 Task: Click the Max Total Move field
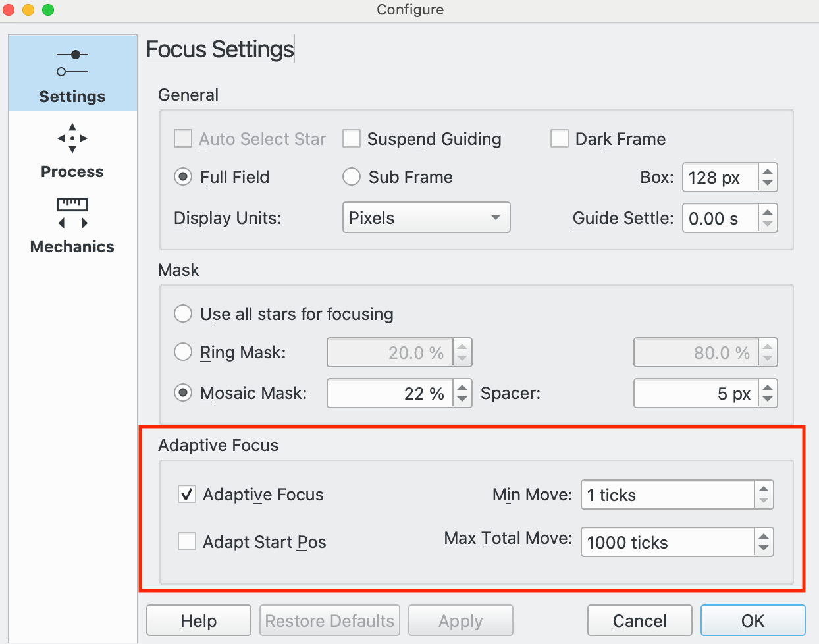coord(667,543)
